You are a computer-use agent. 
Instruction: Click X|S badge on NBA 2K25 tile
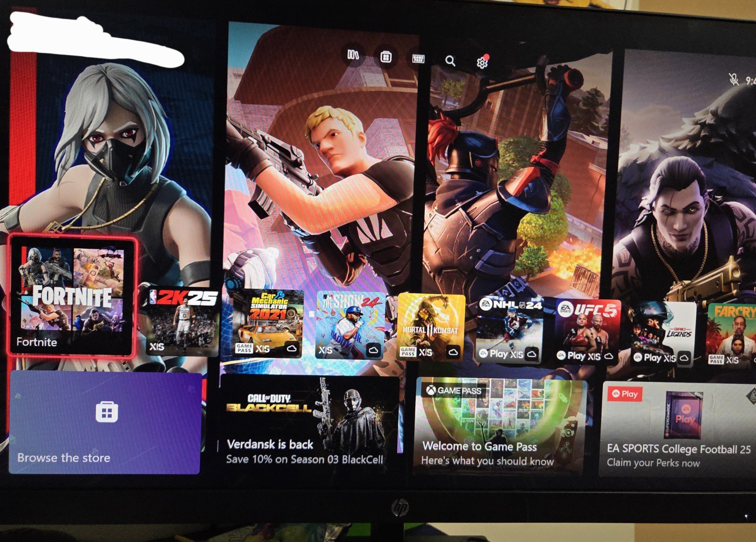click(157, 347)
